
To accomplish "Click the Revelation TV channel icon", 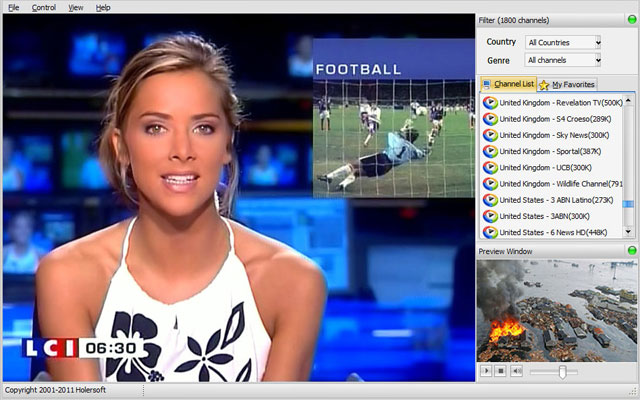I will [490, 102].
